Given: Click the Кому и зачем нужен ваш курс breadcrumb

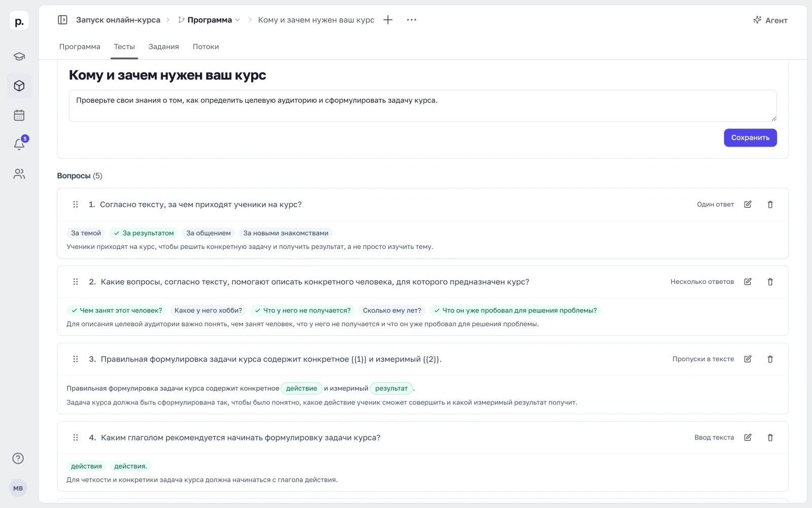Looking at the screenshot, I should click(x=316, y=20).
